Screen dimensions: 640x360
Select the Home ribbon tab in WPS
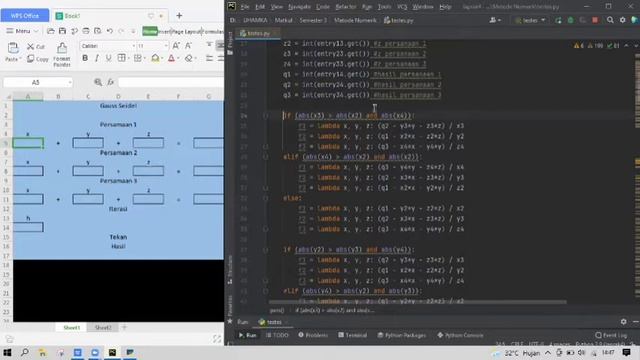(x=150, y=31)
